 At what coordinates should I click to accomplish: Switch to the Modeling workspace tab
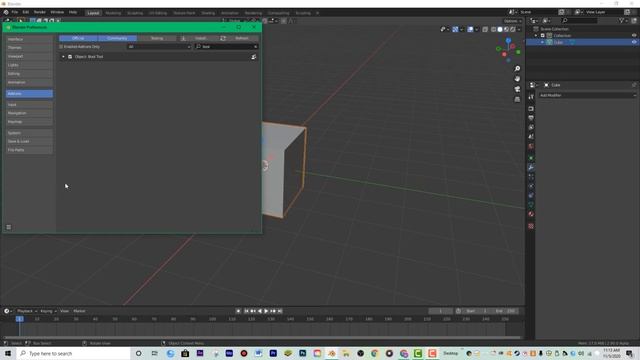pos(113,13)
